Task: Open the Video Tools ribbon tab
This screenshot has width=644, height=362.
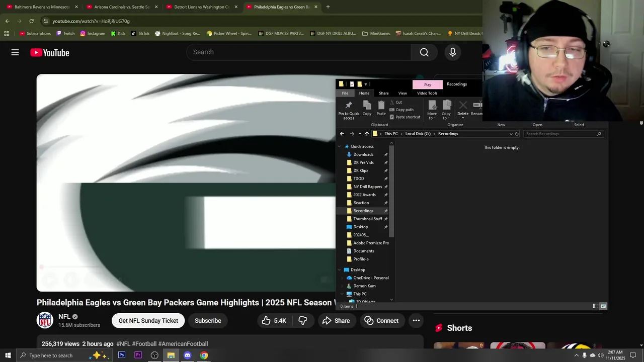Action: 427,93
